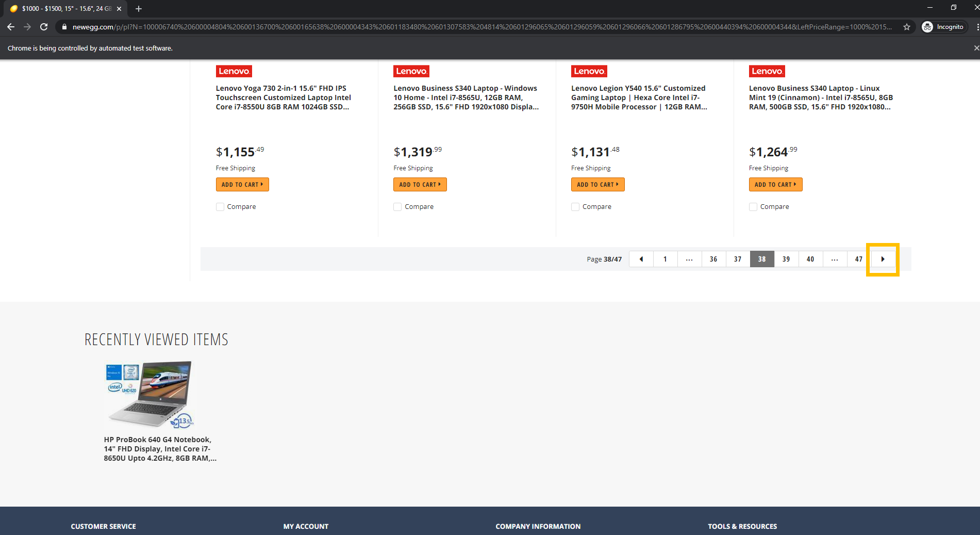The width and height of the screenshot is (980, 535).
Task: Click the Tools & Resources footer heading
Action: pyautogui.click(x=742, y=526)
